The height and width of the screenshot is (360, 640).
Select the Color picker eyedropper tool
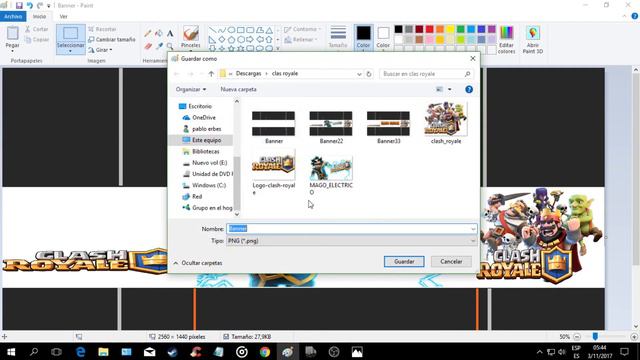coord(159,46)
